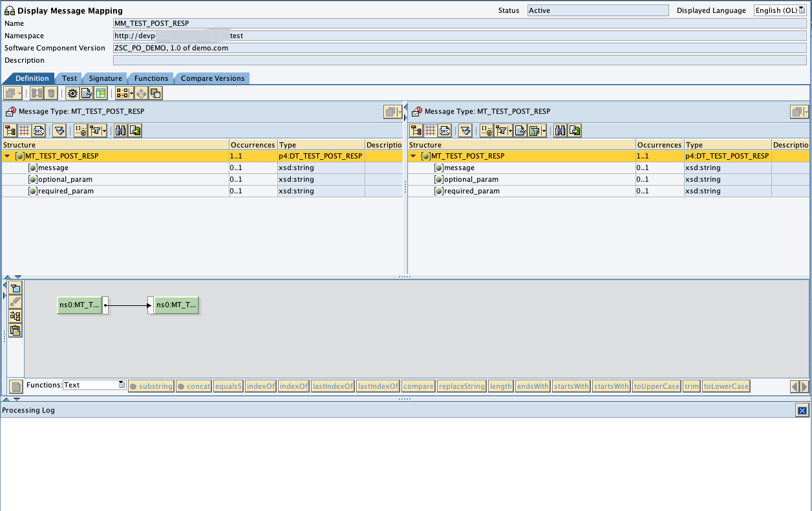Open the Compare Versions tab
812x511 pixels.
coord(213,78)
